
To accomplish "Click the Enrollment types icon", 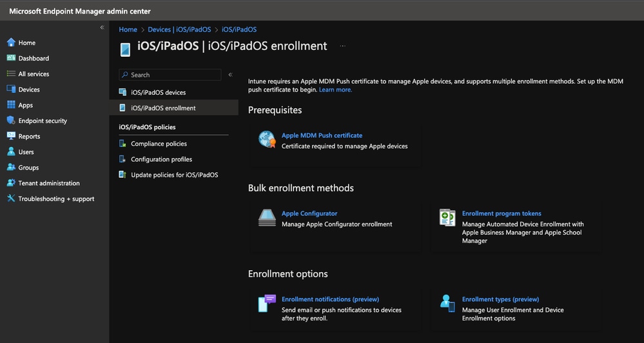I will pos(447,303).
